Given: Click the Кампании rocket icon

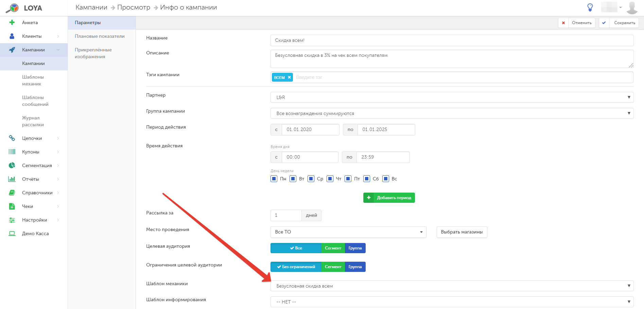Looking at the screenshot, I should [12, 50].
